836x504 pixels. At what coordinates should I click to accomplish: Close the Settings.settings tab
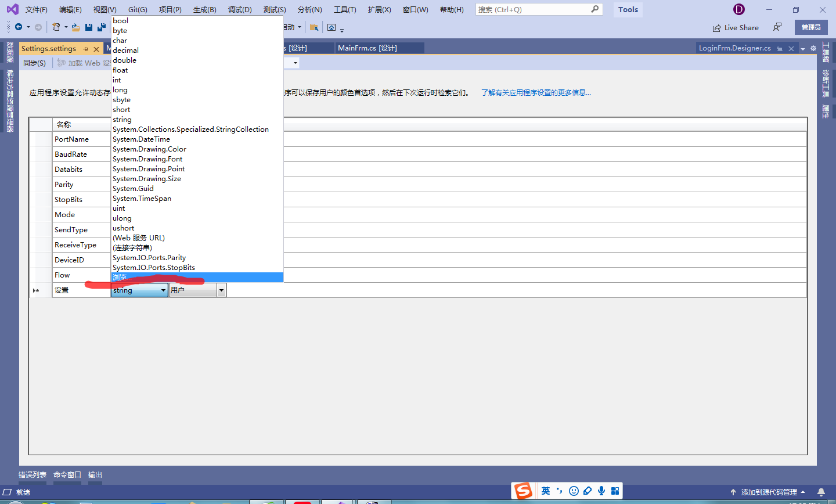point(96,49)
